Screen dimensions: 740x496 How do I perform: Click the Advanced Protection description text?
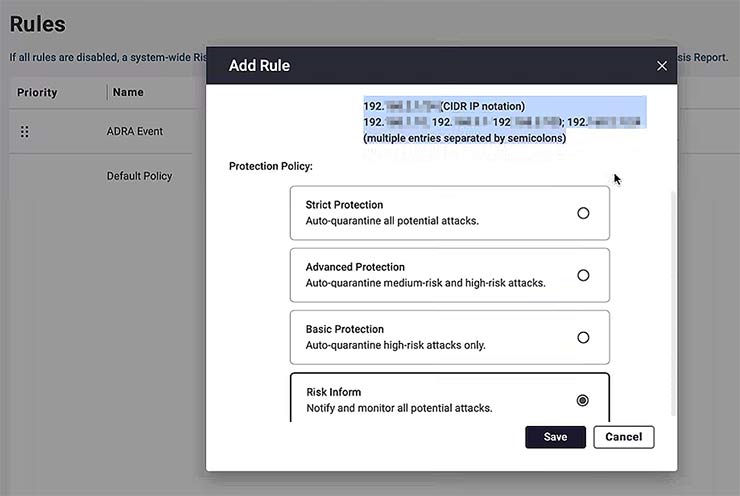(425, 283)
